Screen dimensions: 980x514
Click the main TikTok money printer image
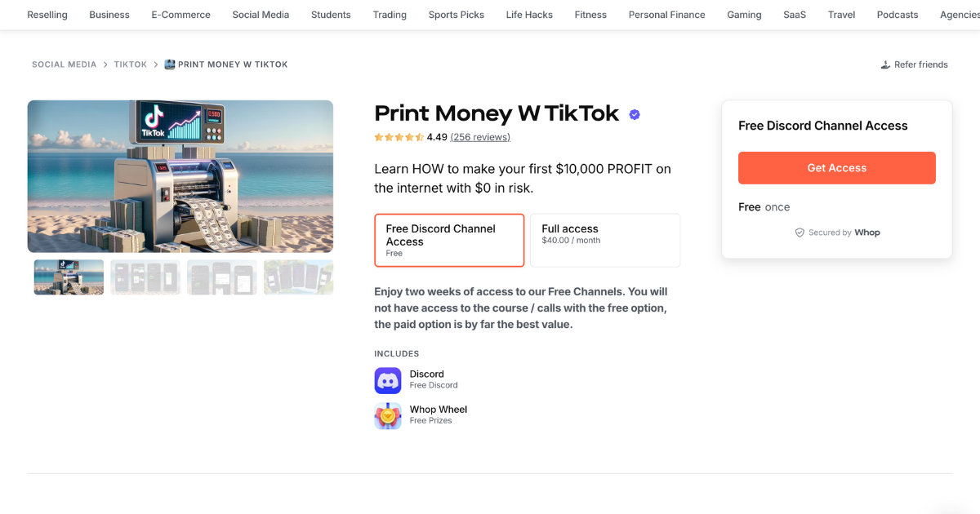[180, 176]
